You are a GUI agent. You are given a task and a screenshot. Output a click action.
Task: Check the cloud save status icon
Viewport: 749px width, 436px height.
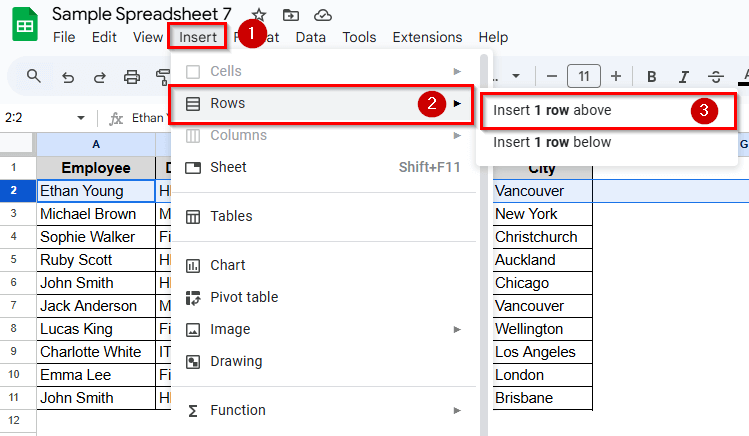click(322, 14)
